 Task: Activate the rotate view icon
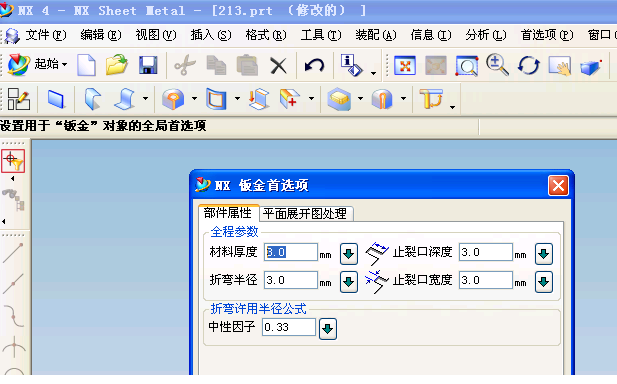point(528,65)
